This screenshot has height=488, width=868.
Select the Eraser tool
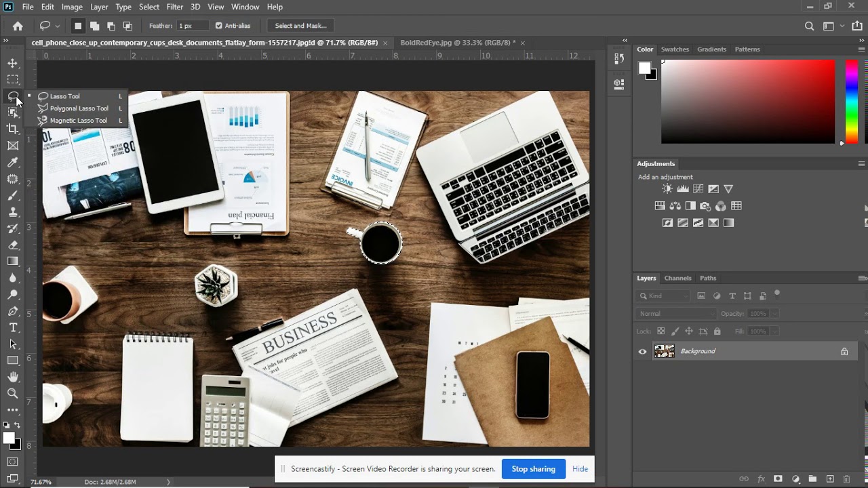coord(13,245)
